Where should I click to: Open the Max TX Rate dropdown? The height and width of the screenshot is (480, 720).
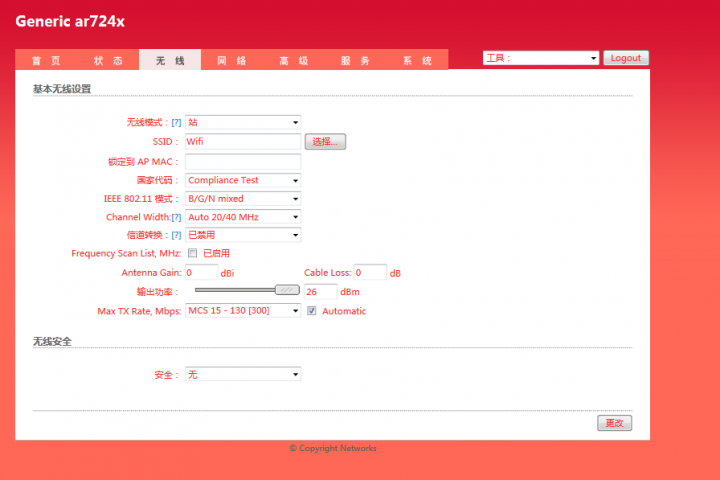pyautogui.click(x=243, y=311)
